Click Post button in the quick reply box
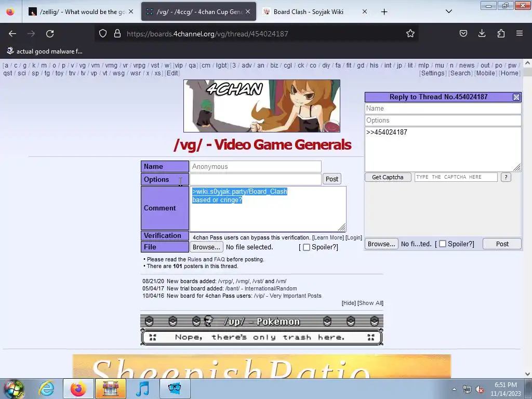Screen dimensions: 532x399 pos(502,244)
